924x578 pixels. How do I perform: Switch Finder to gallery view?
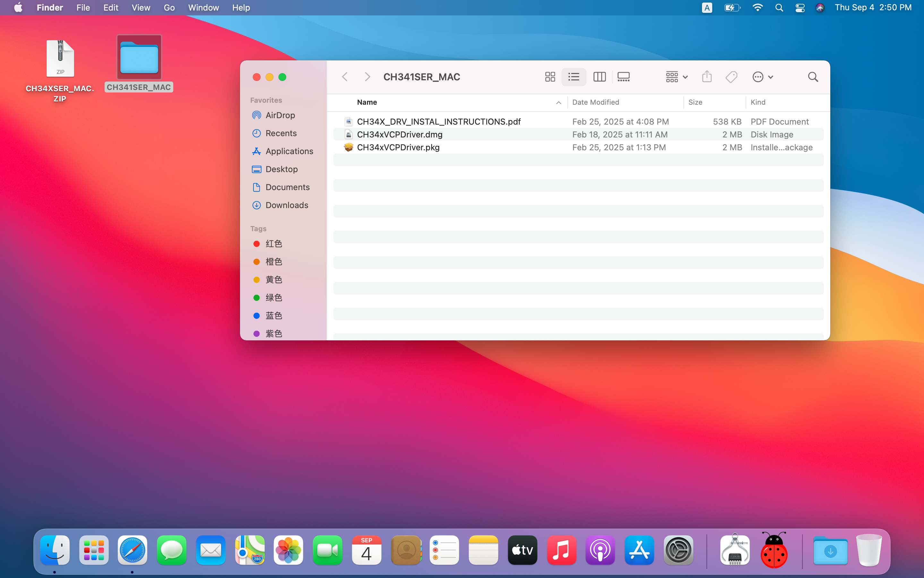pos(623,77)
